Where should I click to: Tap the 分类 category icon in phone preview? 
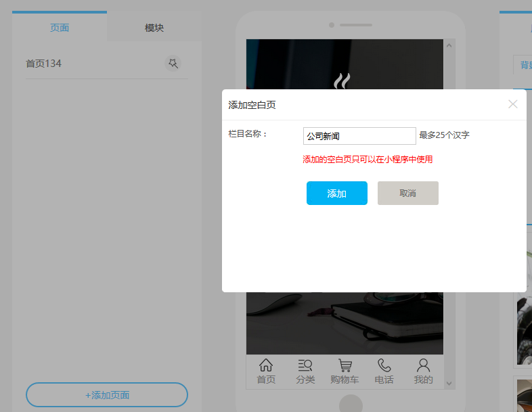(x=305, y=371)
